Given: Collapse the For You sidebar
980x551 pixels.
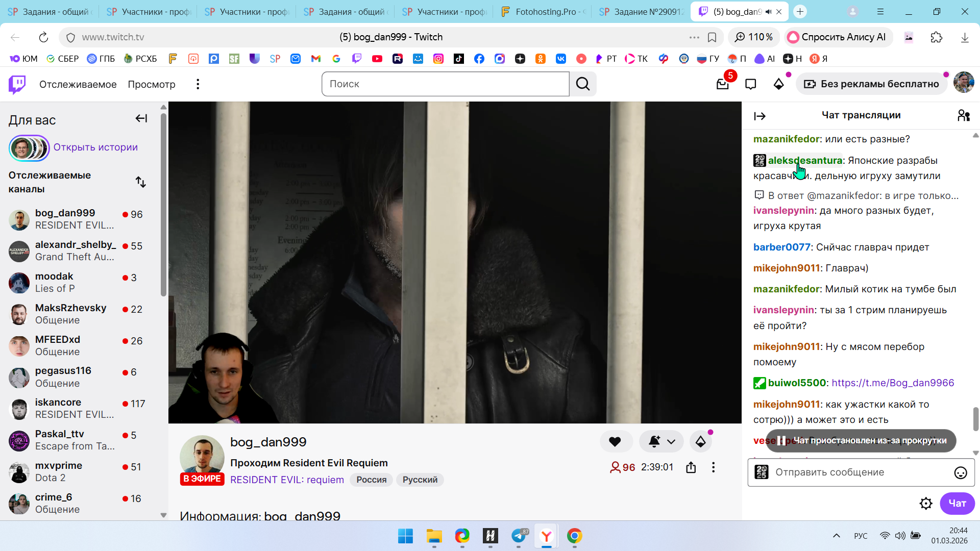Looking at the screenshot, I should tap(141, 119).
